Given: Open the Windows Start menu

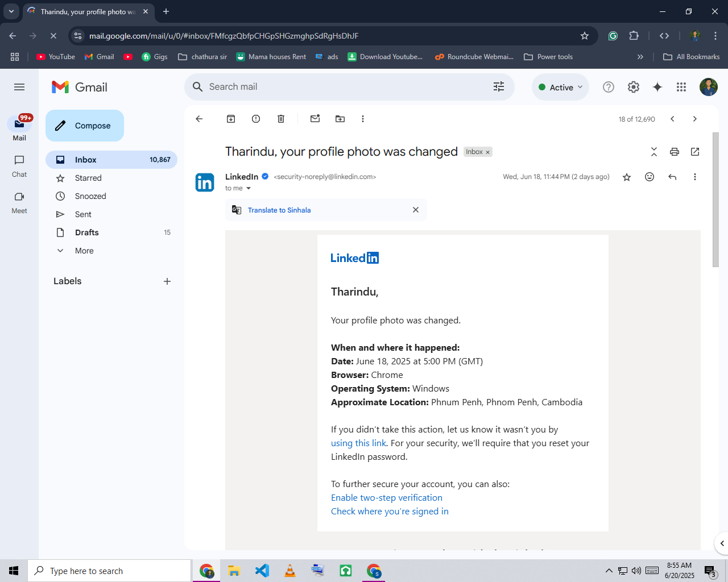Looking at the screenshot, I should (14, 571).
